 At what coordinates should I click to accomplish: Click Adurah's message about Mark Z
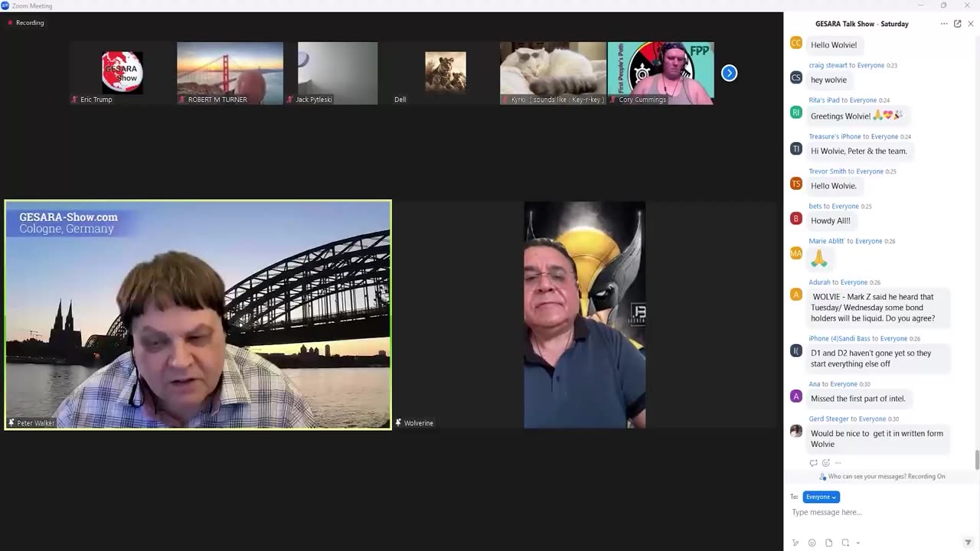[x=877, y=308]
